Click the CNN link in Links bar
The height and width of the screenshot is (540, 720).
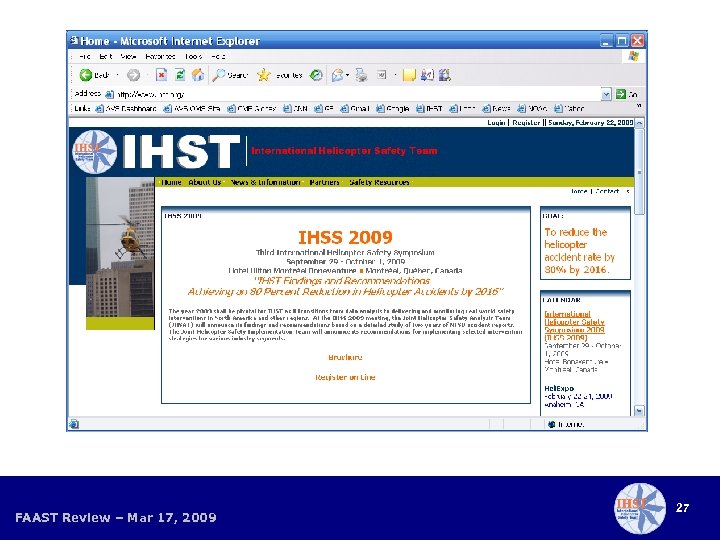coord(295,108)
